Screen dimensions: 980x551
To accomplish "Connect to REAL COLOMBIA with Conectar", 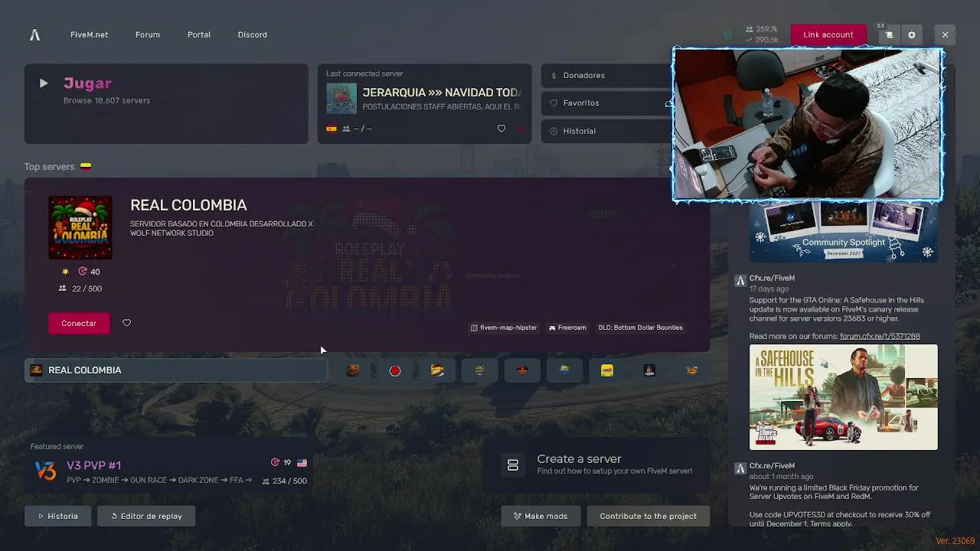I will 79,323.
